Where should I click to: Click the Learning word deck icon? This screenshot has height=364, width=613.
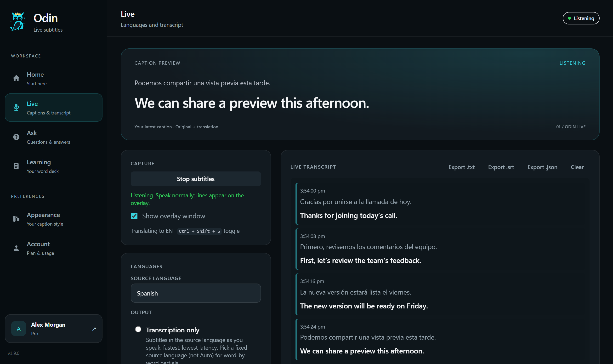click(16, 166)
